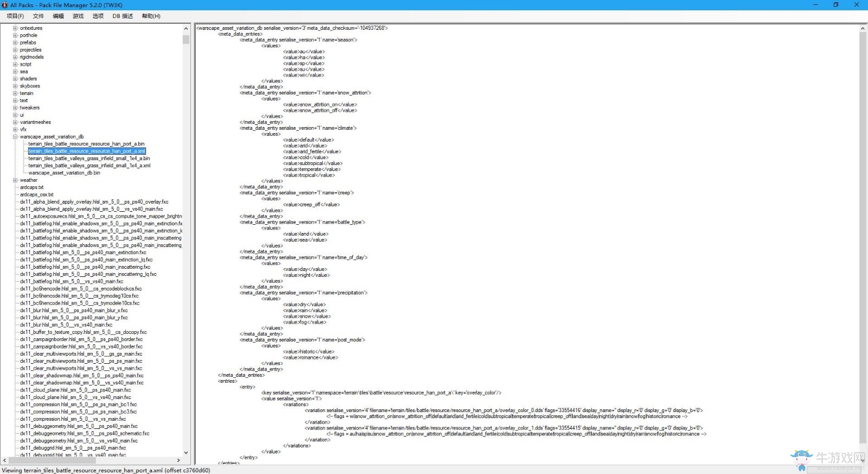Open the 帮助(H) menu
Image resolution: width=868 pixels, height=474 pixels.
coord(151,16)
